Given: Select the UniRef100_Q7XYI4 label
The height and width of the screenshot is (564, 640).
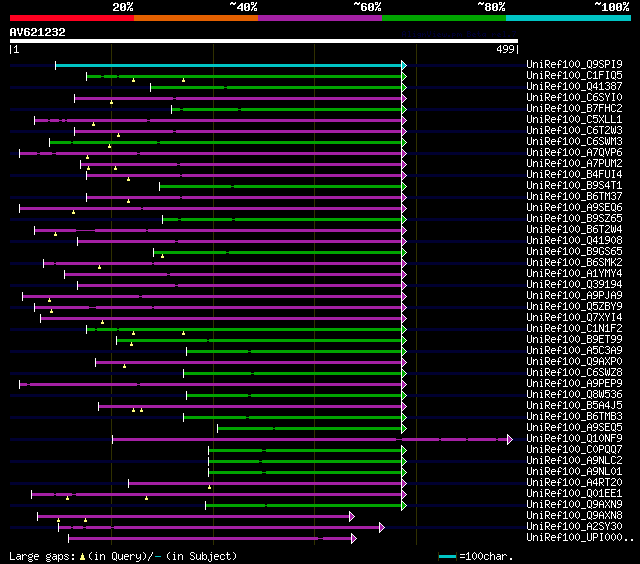Looking at the screenshot, I should coord(574,318).
